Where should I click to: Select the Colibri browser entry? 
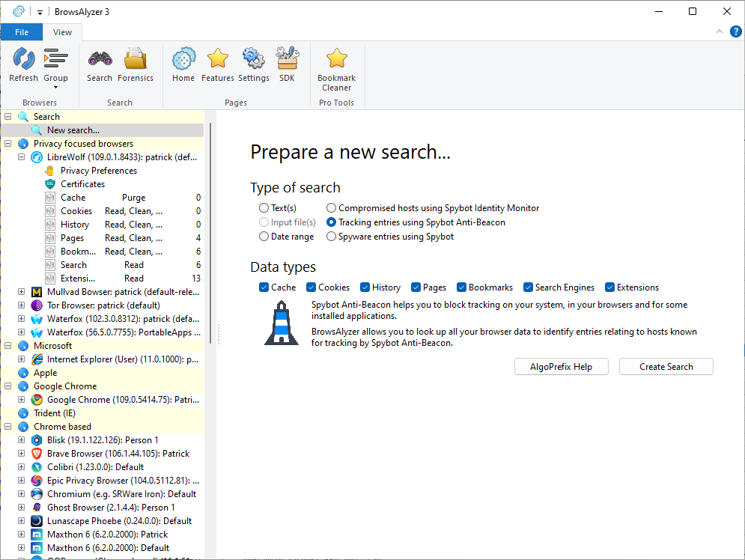[x=95, y=467]
